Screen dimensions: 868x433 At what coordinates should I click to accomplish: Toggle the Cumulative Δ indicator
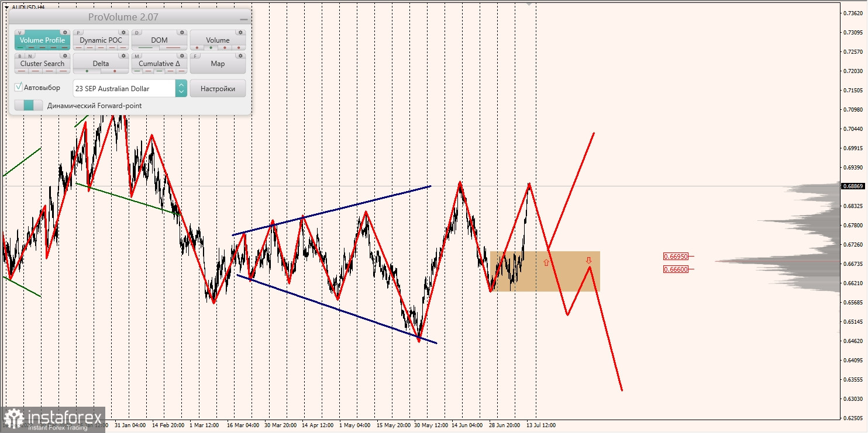(159, 64)
